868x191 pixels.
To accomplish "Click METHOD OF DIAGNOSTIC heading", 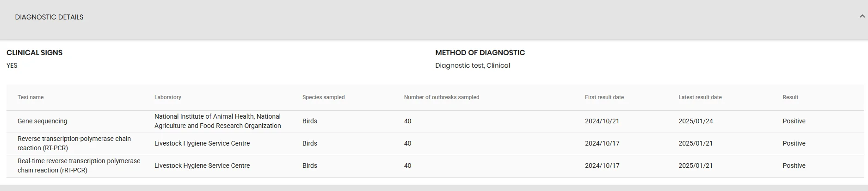I will point(480,53).
